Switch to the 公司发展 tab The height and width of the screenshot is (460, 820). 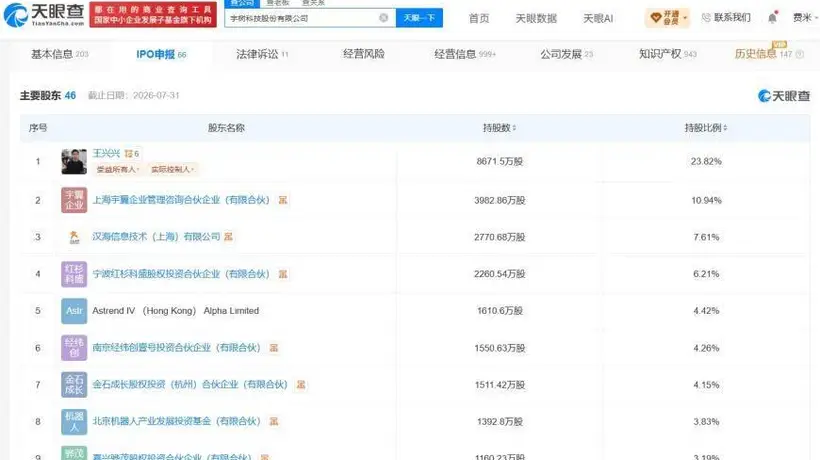click(x=566, y=54)
